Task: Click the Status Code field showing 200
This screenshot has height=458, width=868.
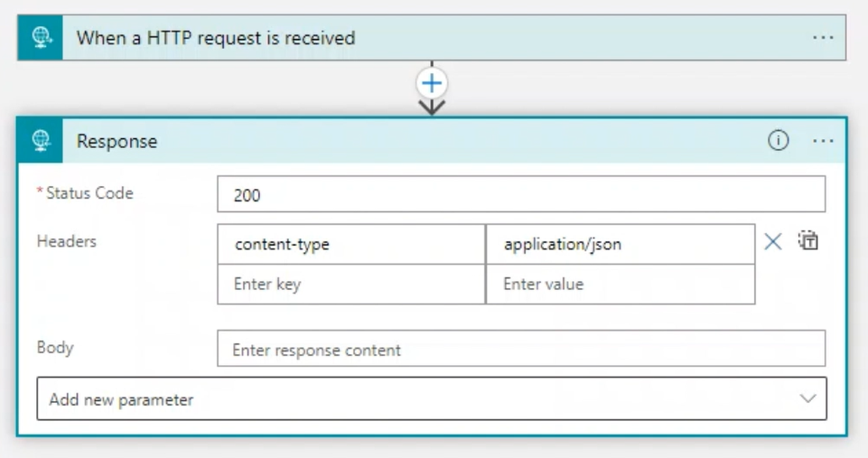Action: tap(520, 194)
